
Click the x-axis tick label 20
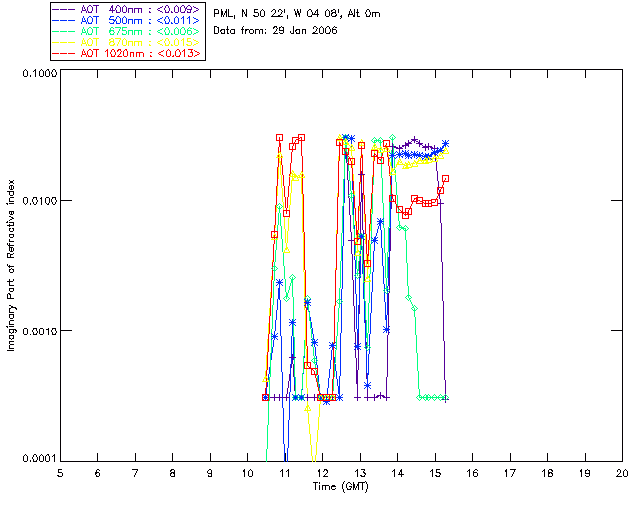click(621, 472)
